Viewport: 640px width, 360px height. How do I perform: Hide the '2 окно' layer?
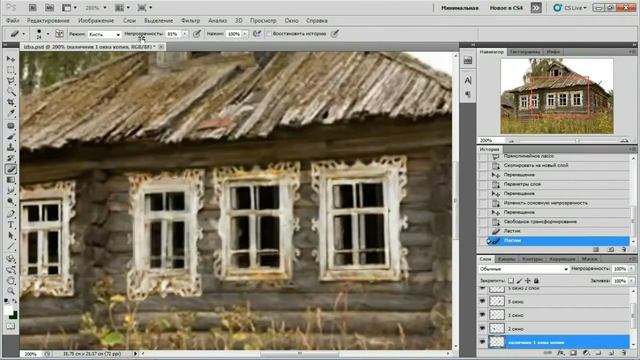[x=483, y=328]
